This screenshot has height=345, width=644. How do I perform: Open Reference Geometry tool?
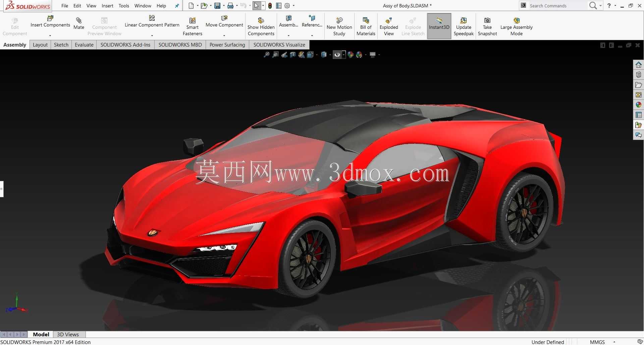(x=312, y=21)
